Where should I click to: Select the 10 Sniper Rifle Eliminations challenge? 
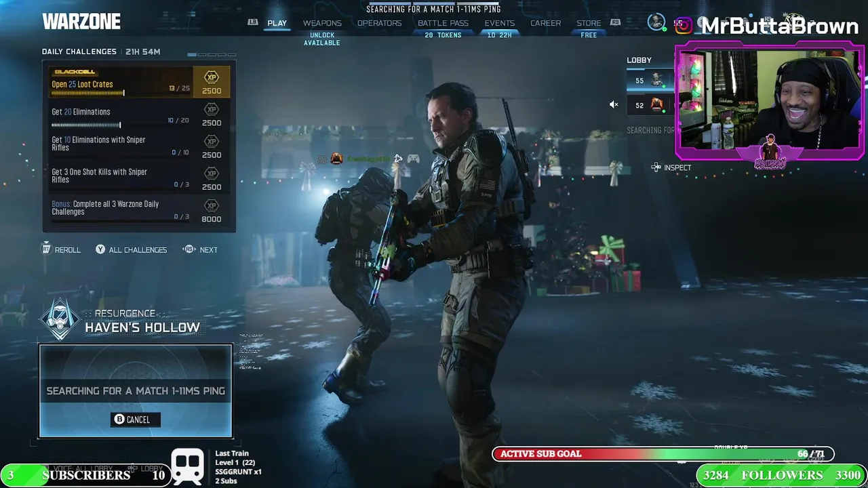(139, 146)
